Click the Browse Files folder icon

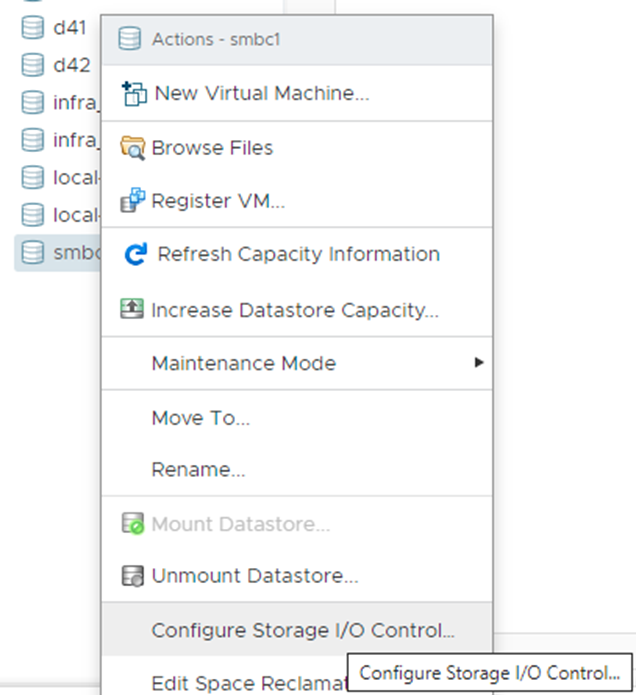pyautogui.click(x=133, y=148)
